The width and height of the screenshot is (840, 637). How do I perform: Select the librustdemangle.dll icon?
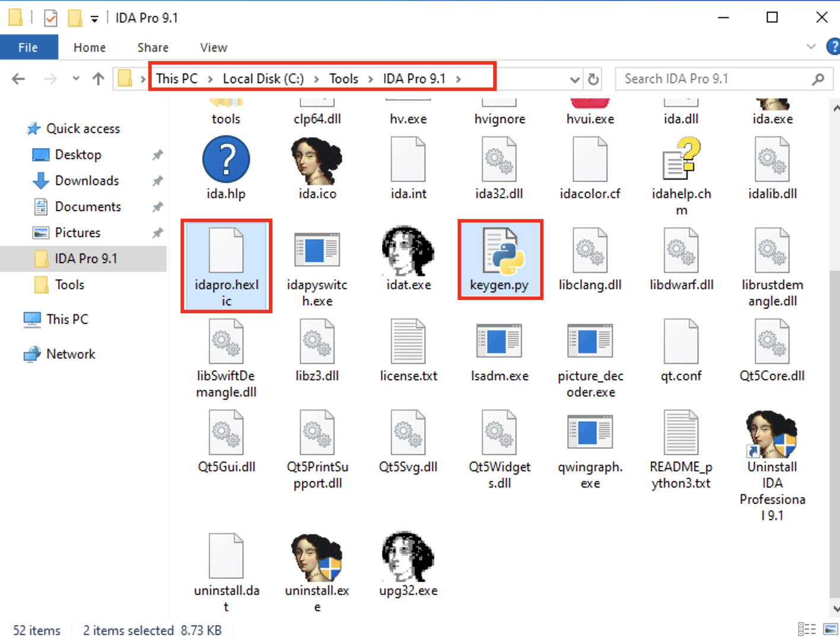point(772,250)
